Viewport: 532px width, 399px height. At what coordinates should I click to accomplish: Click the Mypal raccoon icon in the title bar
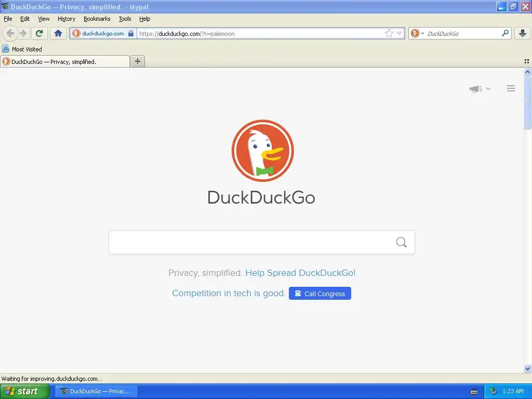5,6
